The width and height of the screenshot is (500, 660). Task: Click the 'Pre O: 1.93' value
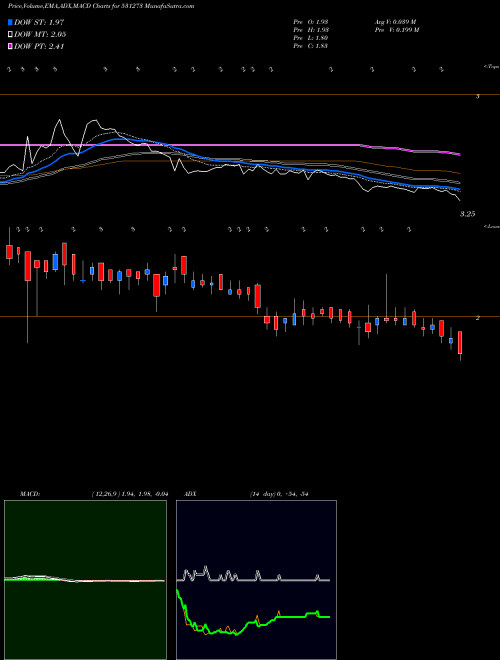[x=311, y=21]
